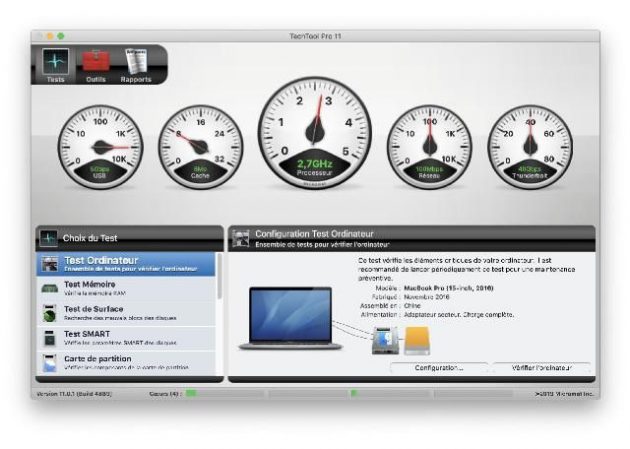The height and width of the screenshot is (449, 630).
Task: Click the test list scrollbar
Action: pos(219,276)
